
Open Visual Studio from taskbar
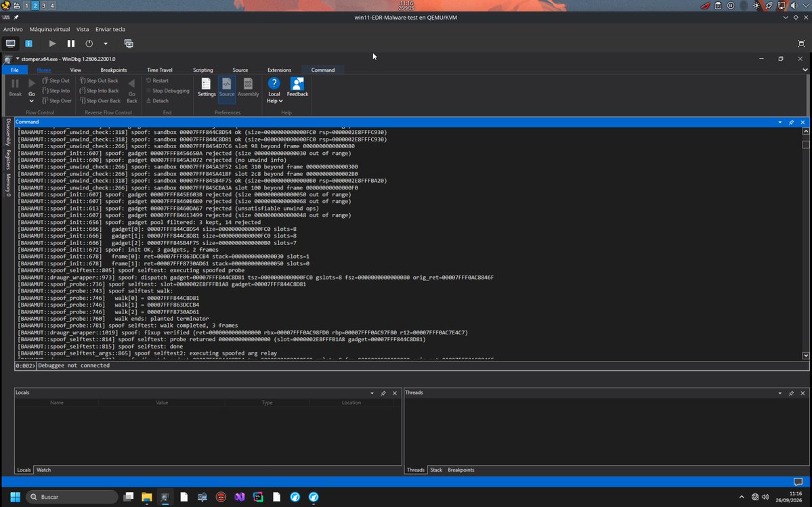tap(239, 497)
